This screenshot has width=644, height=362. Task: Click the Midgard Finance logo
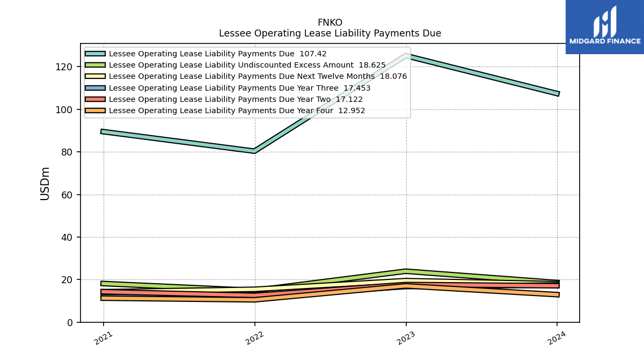click(x=605, y=27)
